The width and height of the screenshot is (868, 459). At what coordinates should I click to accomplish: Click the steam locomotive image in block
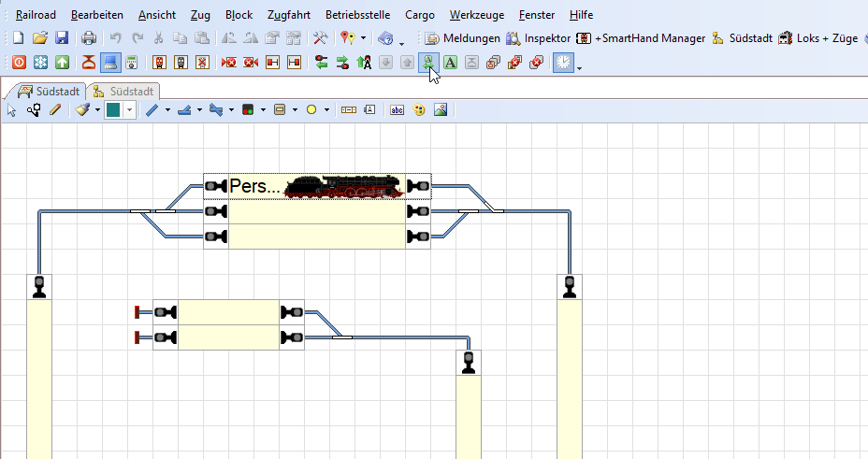[344, 186]
